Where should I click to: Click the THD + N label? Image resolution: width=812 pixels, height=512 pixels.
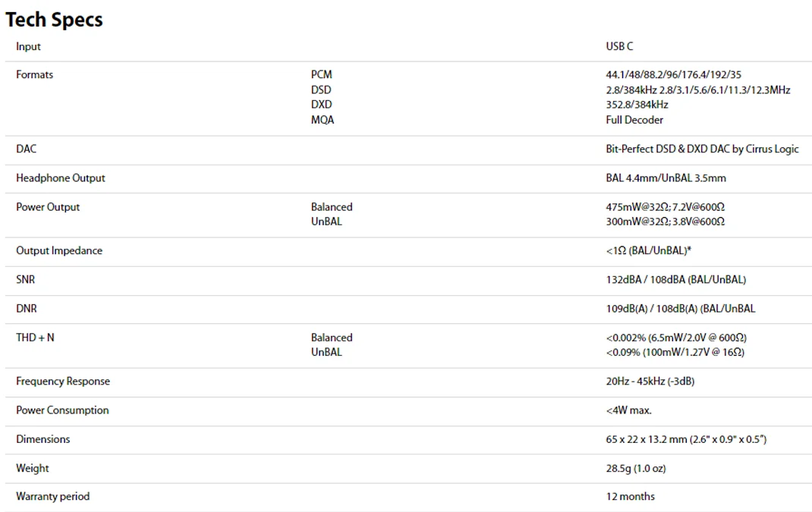pyautogui.click(x=35, y=338)
